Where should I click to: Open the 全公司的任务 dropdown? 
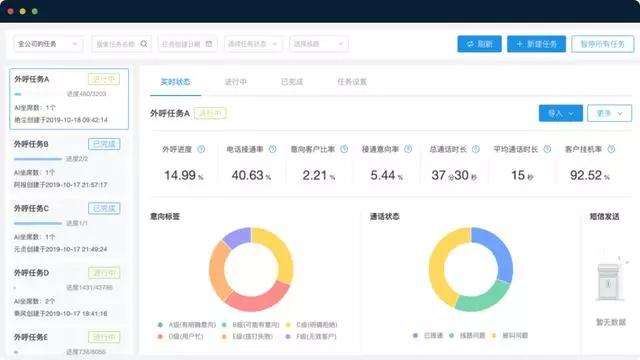[x=48, y=44]
